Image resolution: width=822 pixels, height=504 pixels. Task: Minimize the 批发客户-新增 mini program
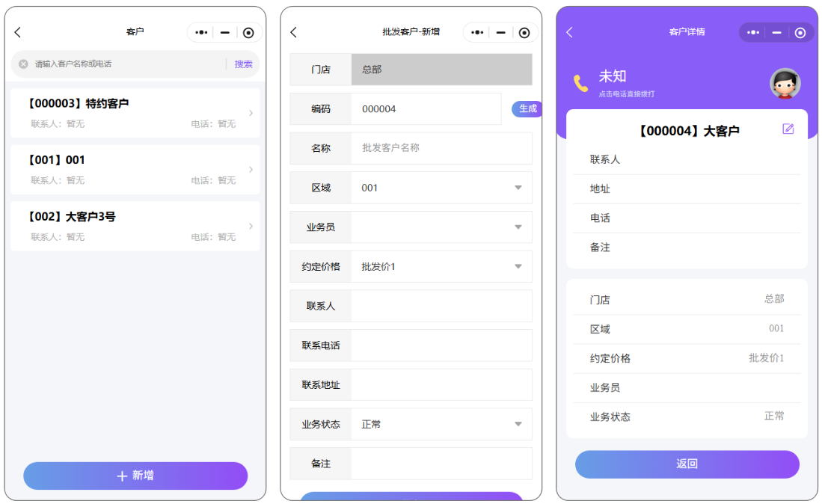(500, 32)
